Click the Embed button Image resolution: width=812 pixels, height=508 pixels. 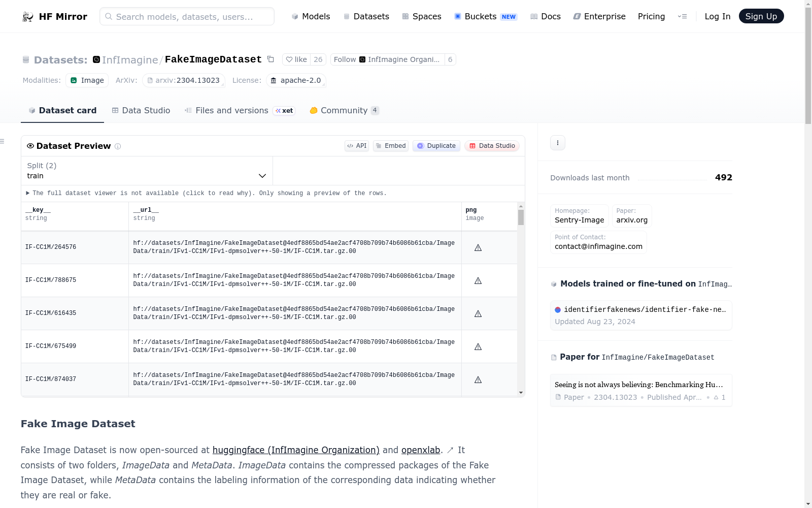click(391, 146)
